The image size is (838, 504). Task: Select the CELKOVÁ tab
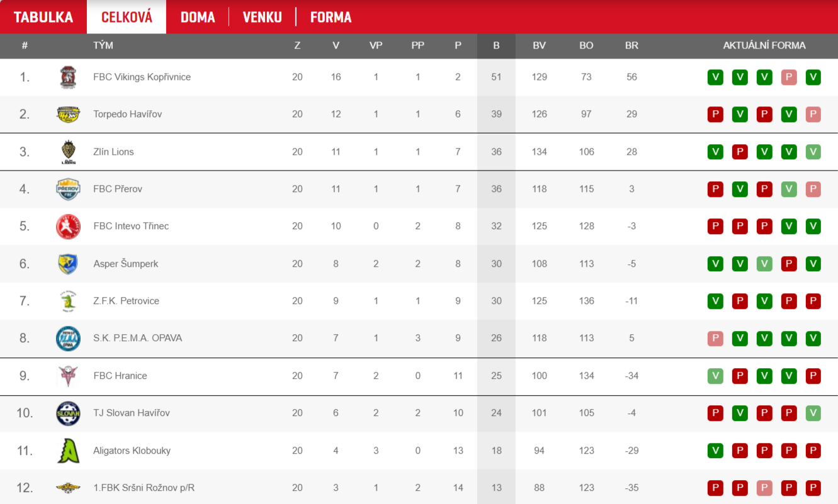pos(127,17)
